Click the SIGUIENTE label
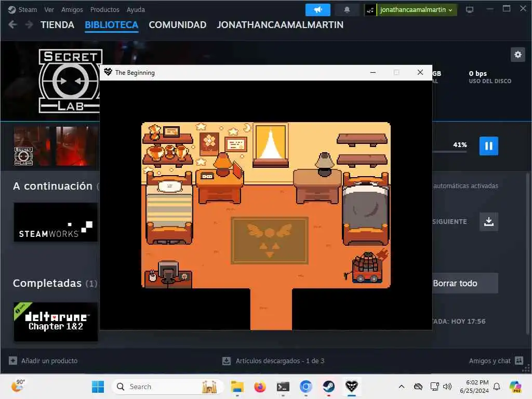The height and width of the screenshot is (399, 532). (x=449, y=221)
